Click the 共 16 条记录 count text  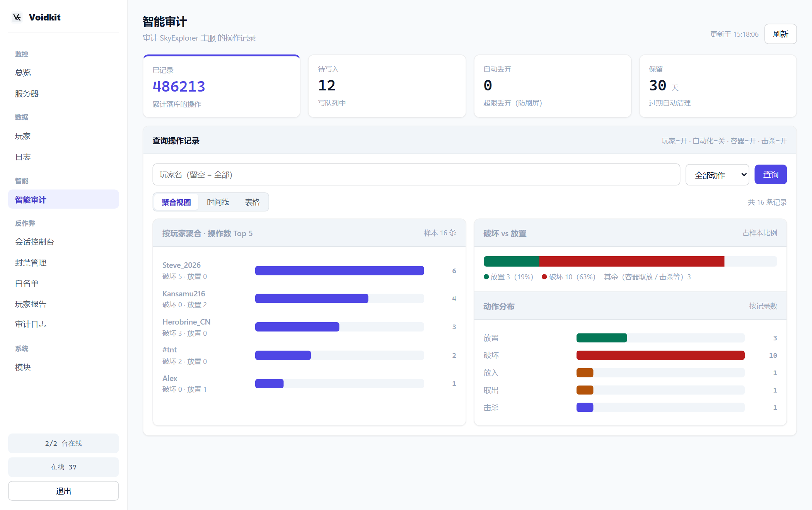pos(767,202)
